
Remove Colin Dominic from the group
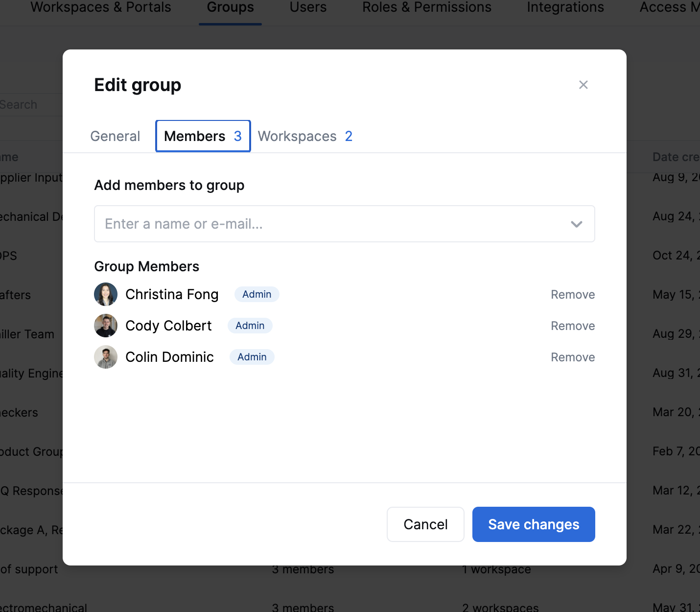point(573,357)
